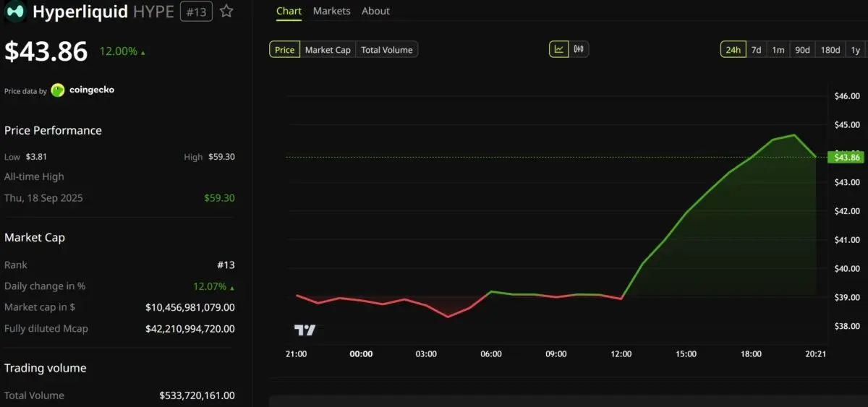Click the Fully diluted Mcap label
The width and height of the screenshot is (868, 407).
click(x=46, y=329)
